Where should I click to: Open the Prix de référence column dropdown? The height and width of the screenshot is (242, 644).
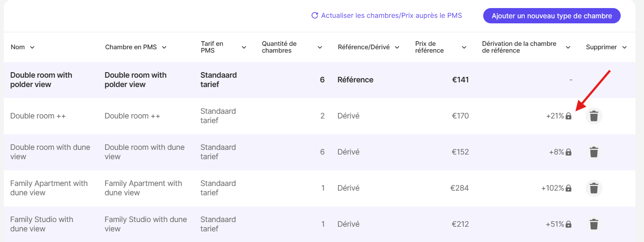464,48
